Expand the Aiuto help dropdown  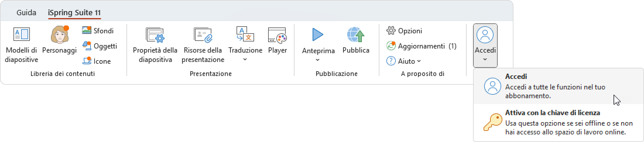point(419,61)
